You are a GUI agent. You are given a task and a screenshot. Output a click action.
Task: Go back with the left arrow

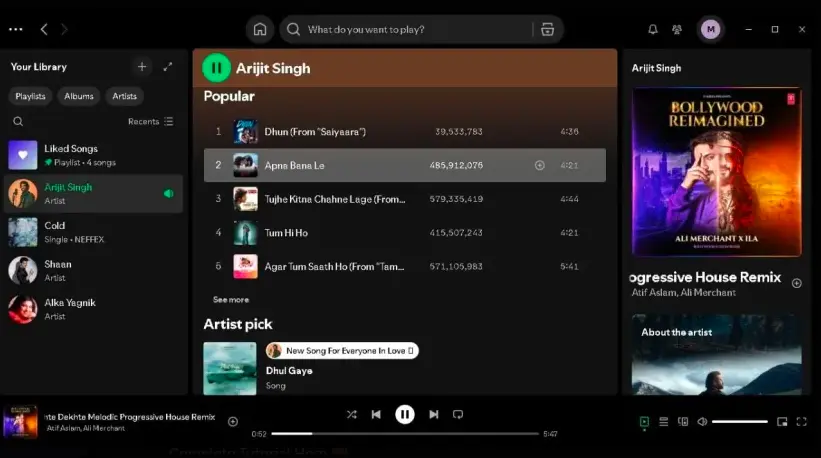coord(44,29)
